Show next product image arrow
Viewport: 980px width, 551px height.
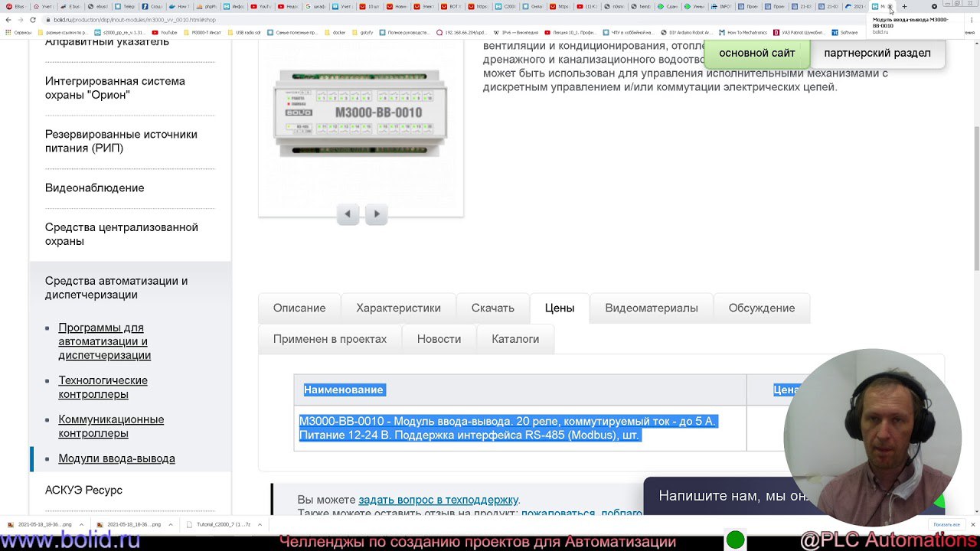point(376,214)
